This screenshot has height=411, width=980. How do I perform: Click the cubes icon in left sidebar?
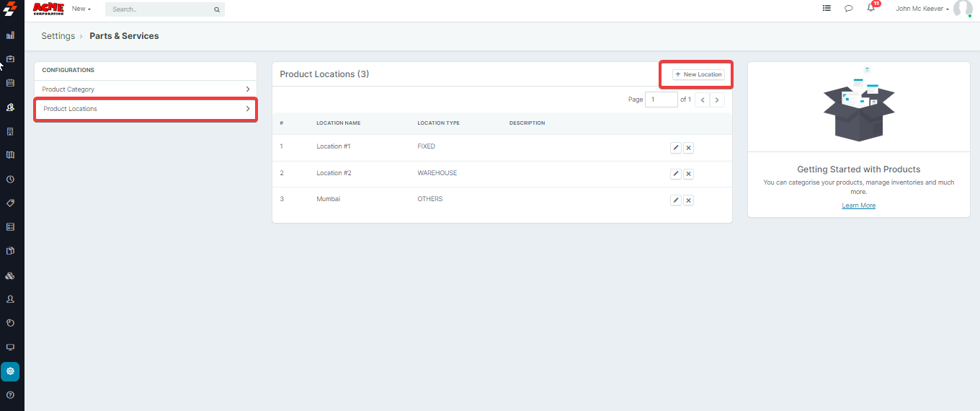(10, 275)
